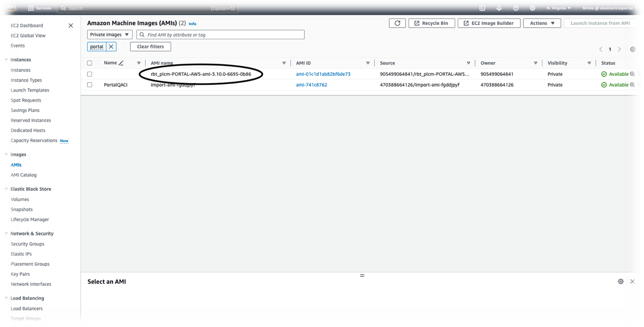Close the EC2 sidebar navigation panel
The width and height of the screenshot is (644, 327).
click(71, 26)
